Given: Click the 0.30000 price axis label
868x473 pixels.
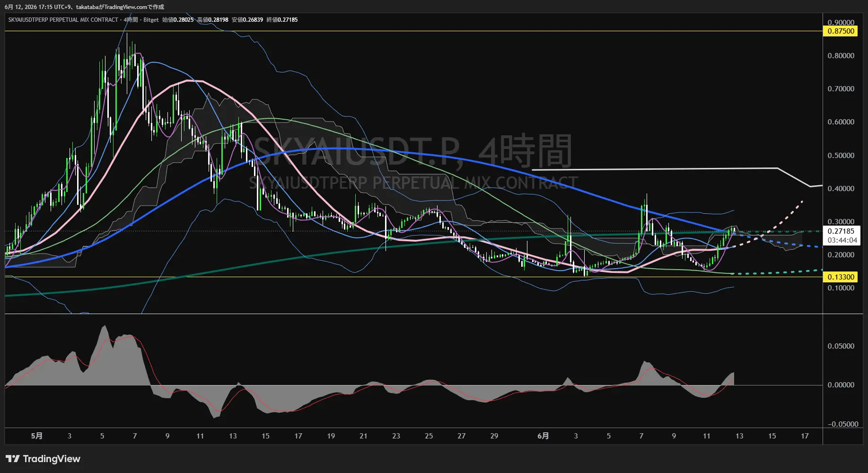Looking at the screenshot, I should point(841,222).
